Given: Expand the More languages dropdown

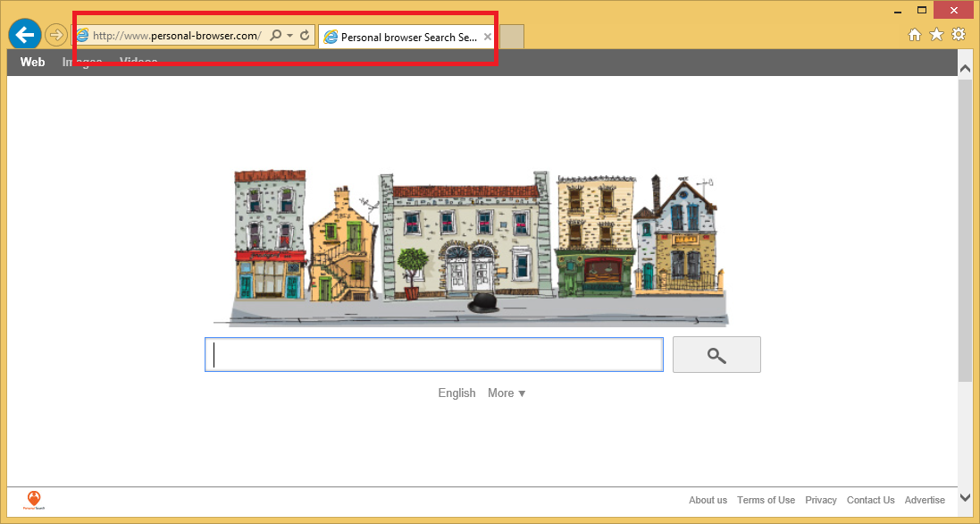Looking at the screenshot, I should 507,393.
